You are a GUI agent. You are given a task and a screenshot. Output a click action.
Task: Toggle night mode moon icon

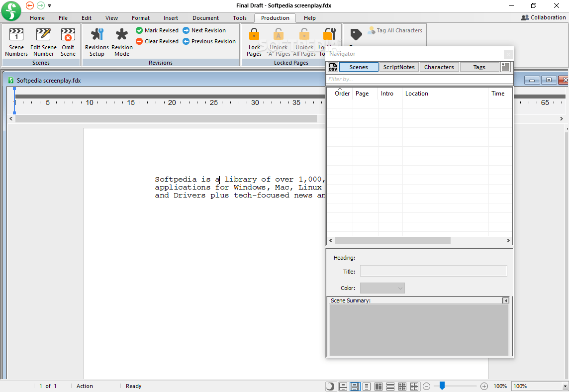(x=330, y=386)
